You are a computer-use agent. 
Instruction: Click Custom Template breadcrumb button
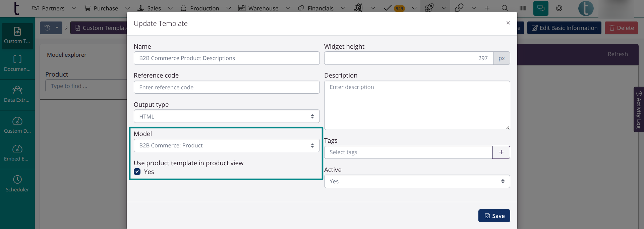[x=99, y=28]
